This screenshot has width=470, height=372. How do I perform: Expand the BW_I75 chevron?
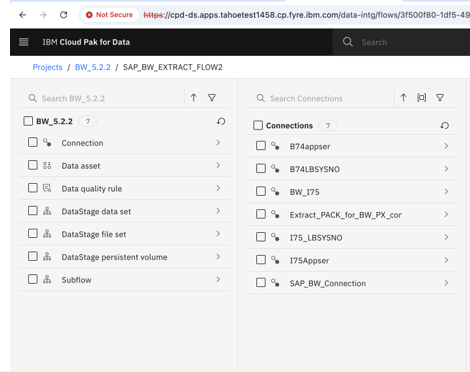tap(446, 192)
